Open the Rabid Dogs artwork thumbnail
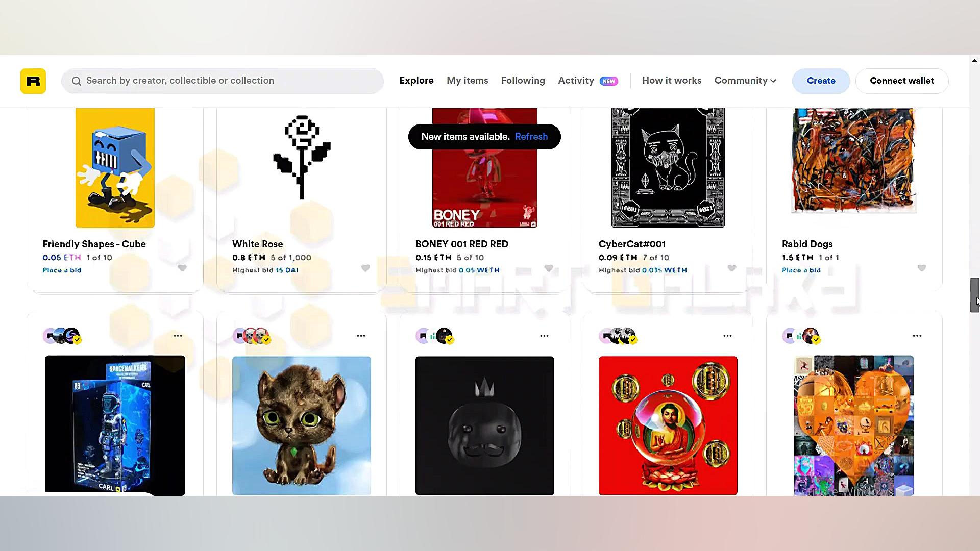980x551 pixels. [x=854, y=160]
